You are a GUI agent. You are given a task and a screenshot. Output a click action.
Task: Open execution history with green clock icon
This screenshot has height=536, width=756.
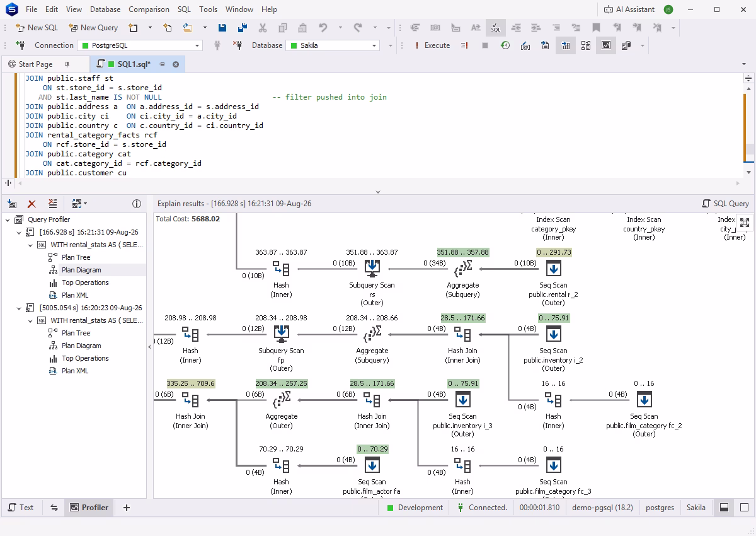click(x=505, y=45)
